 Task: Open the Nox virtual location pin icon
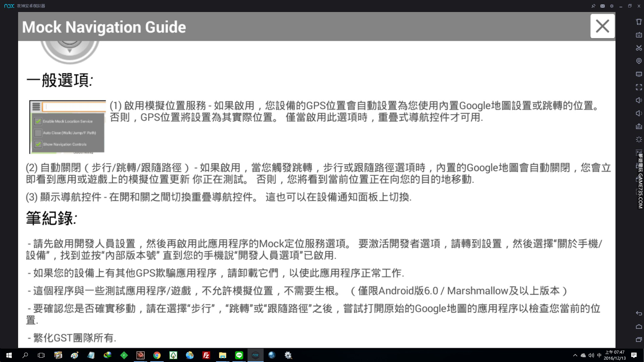tap(639, 61)
